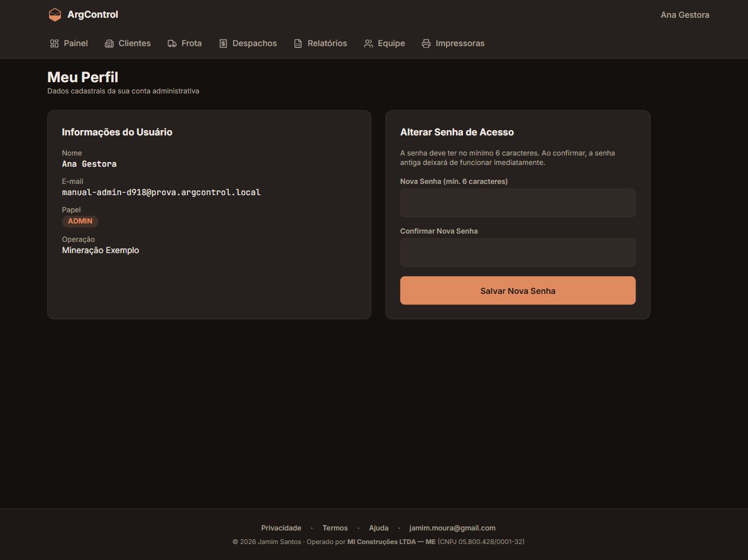Click the Impressoras printer icon
The image size is (748, 560).
click(x=426, y=44)
